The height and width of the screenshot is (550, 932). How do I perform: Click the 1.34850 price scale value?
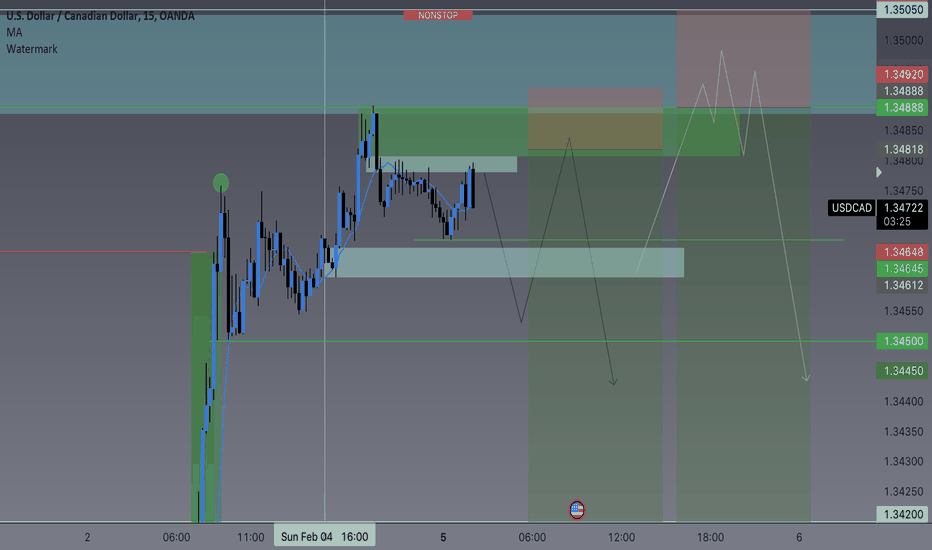click(903, 130)
